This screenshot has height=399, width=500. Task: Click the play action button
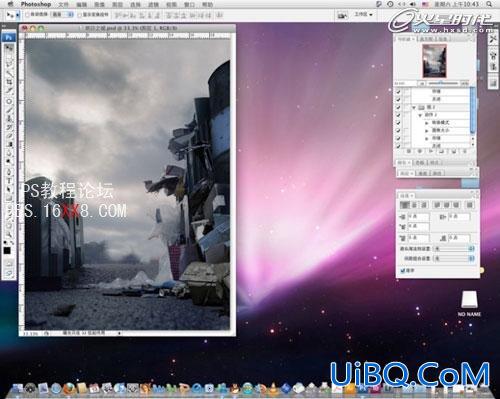pyautogui.click(x=431, y=152)
